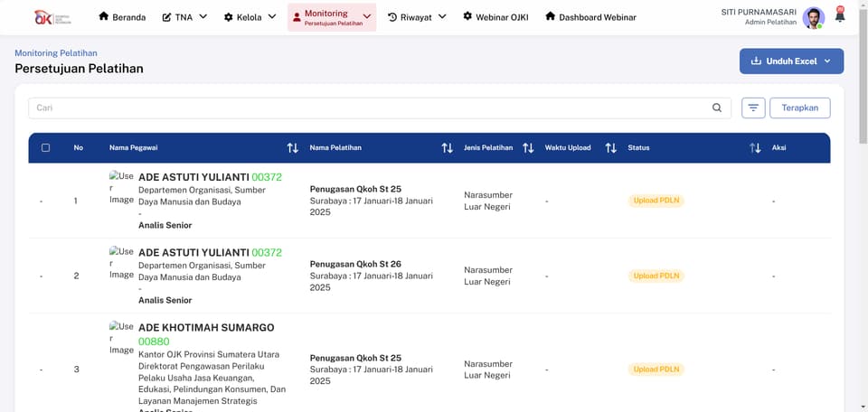The width and height of the screenshot is (868, 412).
Task: Click the Dashboard Webinar home icon
Action: coord(551,16)
